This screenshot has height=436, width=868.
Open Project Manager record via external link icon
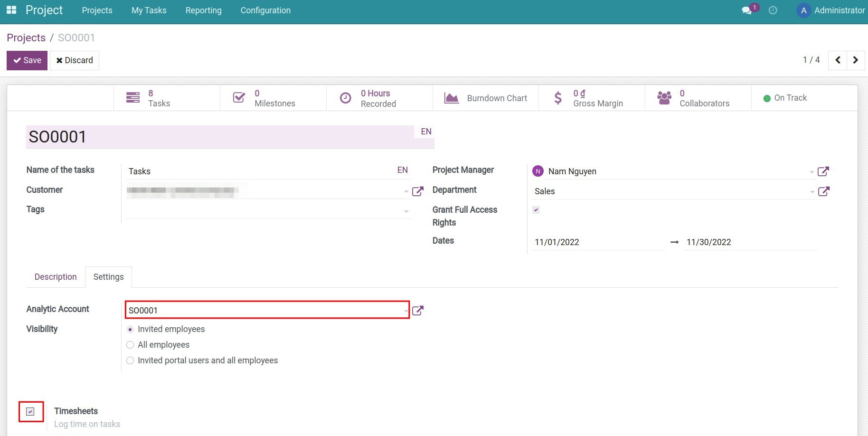824,171
